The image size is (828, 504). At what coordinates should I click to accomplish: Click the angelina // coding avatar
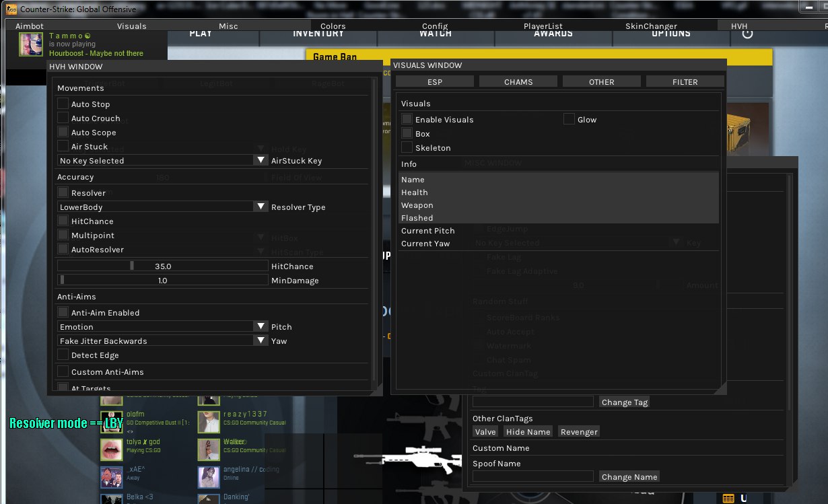tap(209, 476)
